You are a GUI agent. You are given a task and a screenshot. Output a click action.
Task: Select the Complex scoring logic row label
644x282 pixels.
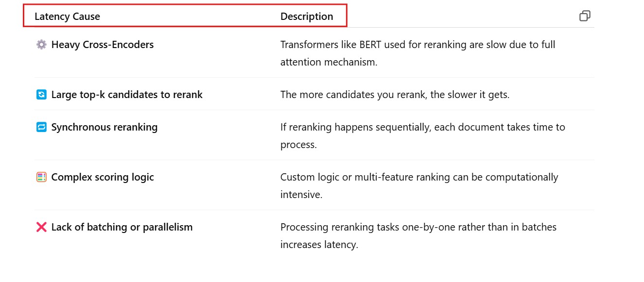click(102, 177)
